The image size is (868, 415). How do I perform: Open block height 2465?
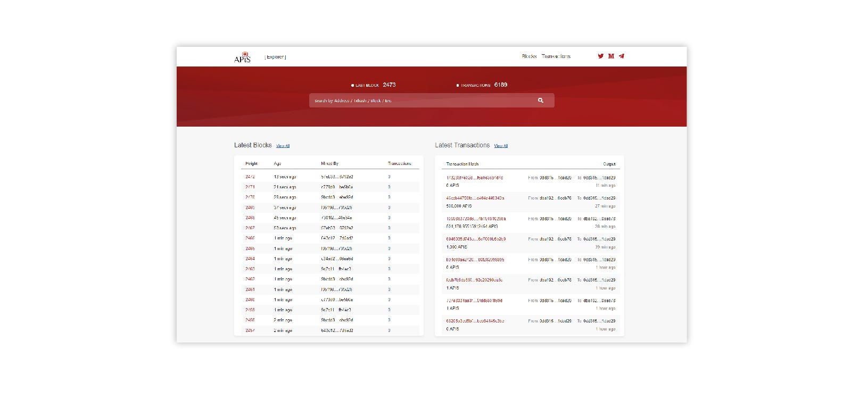250,248
